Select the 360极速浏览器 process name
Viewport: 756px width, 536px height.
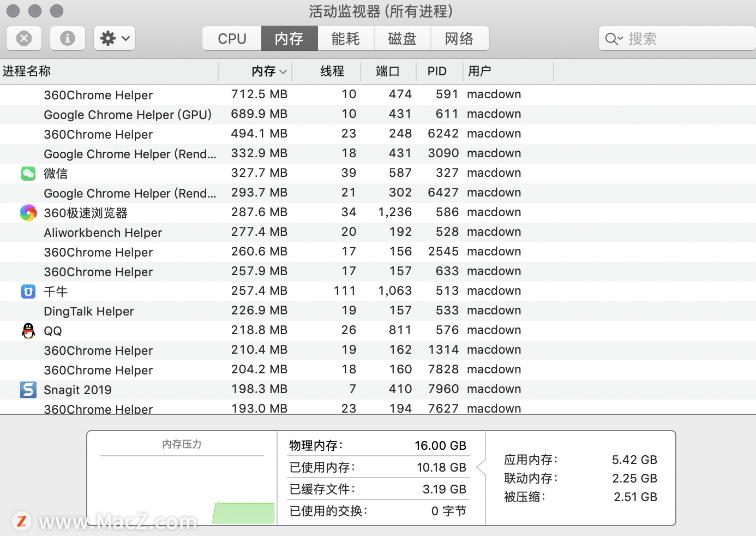[86, 213]
